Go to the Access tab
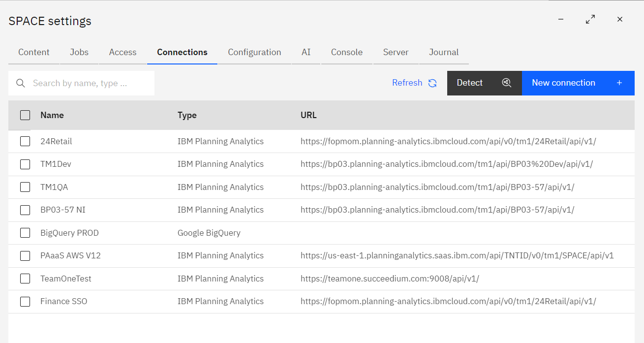The width and height of the screenshot is (644, 343). (x=123, y=52)
